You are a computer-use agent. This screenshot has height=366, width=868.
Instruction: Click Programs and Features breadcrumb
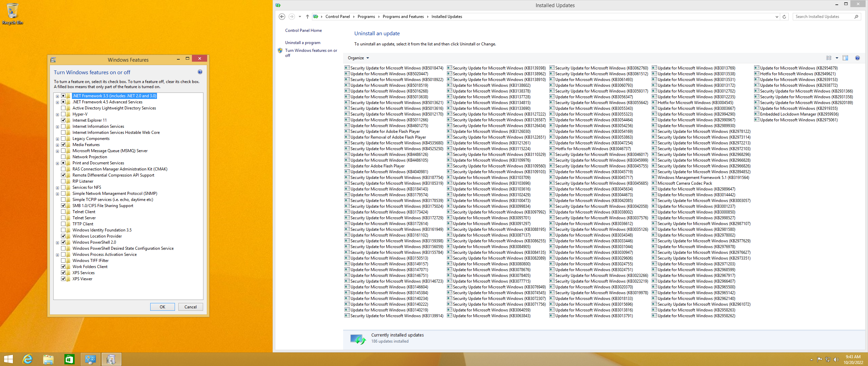[x=403, y=17]
